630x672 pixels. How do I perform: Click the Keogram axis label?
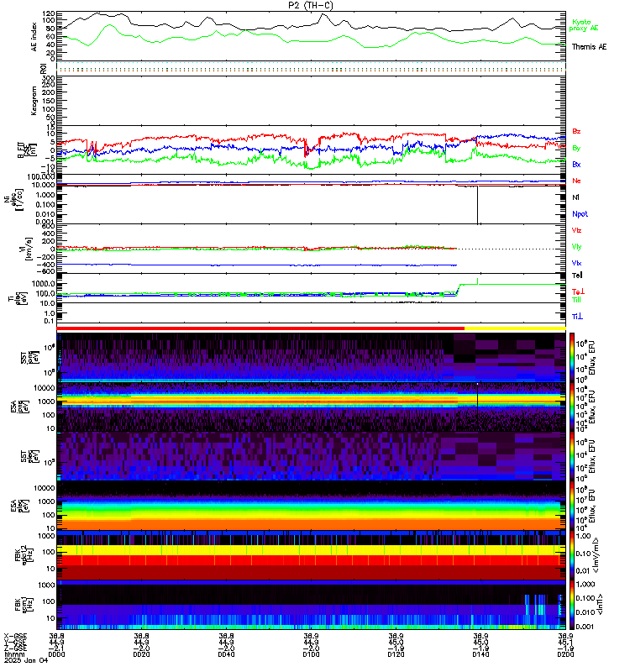point(34,100)
